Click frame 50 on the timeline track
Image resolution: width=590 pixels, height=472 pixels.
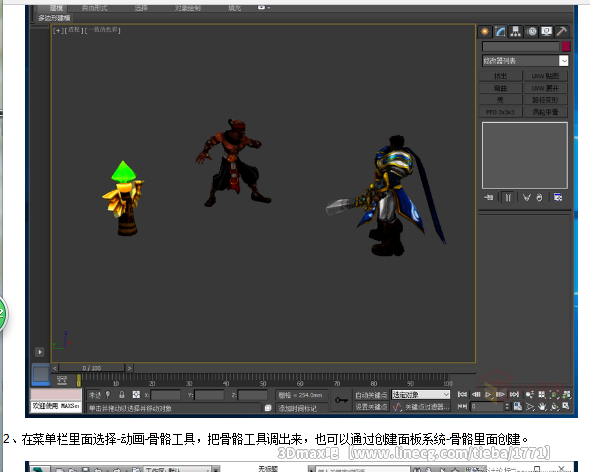pyautogui.click(x=263, y=378)
